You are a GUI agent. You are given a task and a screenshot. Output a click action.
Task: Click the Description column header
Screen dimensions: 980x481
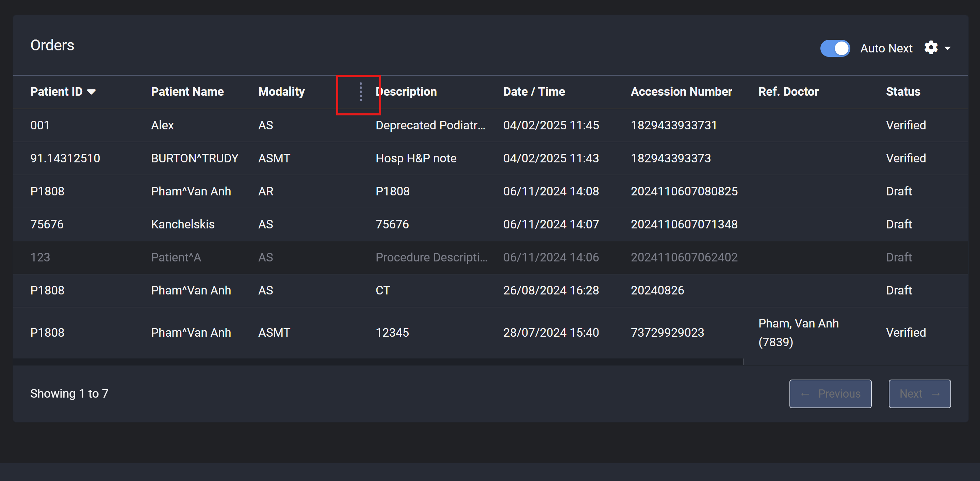coord(406,92)
